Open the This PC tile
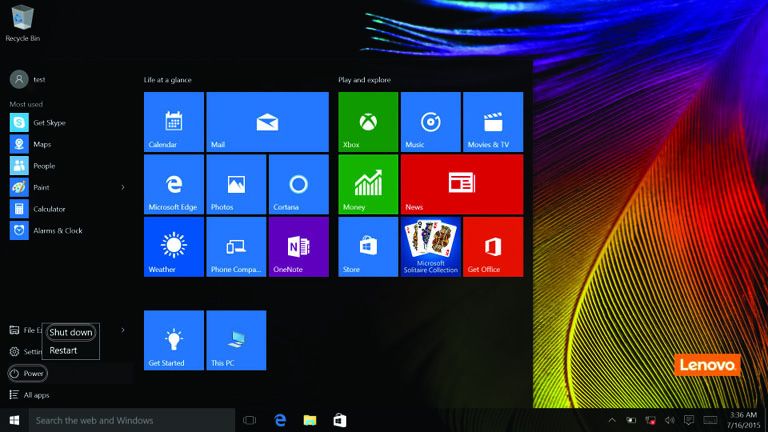This screenshot has height=432, width=768. [236, 340]
